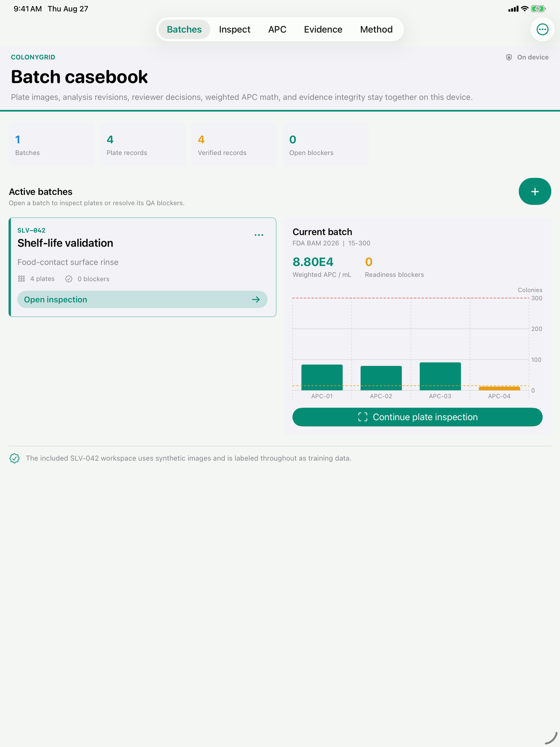
Task: Click the Batches count stat card
Action: 51,145
